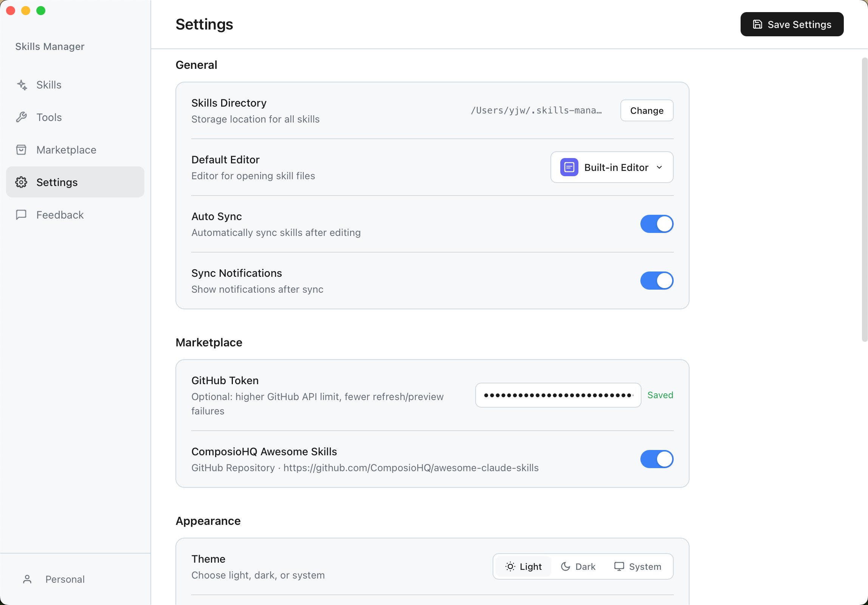Screen dimensions: 868x605
Task: Click the Skills sparkle icon in sidebar
Action: [x=22, y=85]
